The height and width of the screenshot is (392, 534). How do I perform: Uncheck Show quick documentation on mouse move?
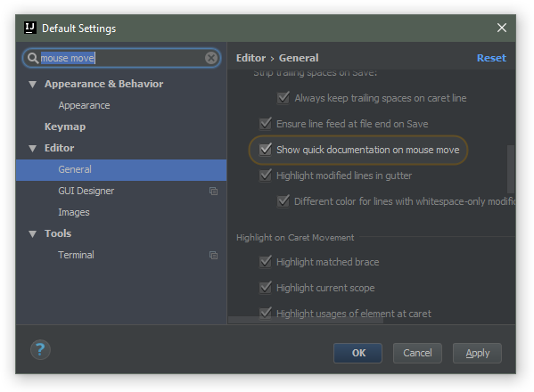tap(266, 150)
